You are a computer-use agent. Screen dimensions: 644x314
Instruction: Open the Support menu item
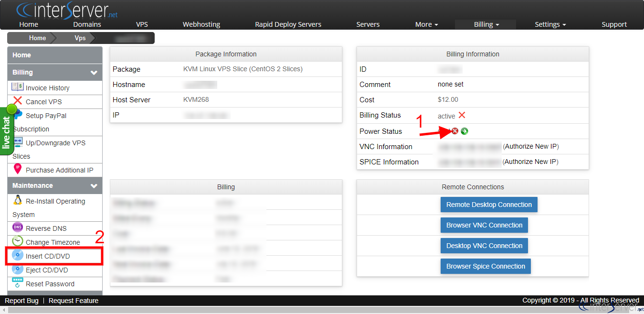click(614, 24)
